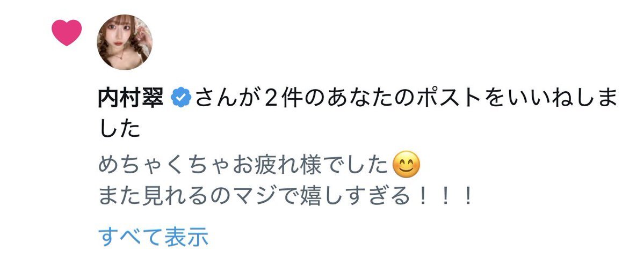Click お疲れ様 in the post preview

pos(278,165)
